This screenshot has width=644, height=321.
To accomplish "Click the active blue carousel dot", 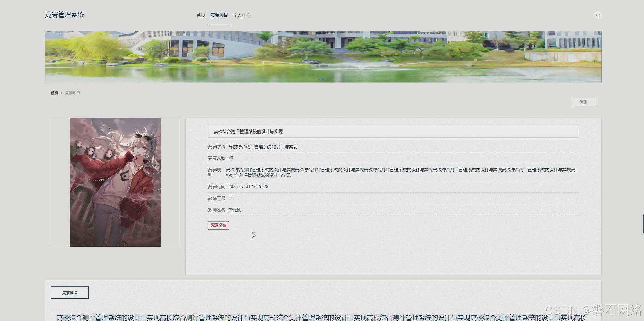I will tap(323, 79).
